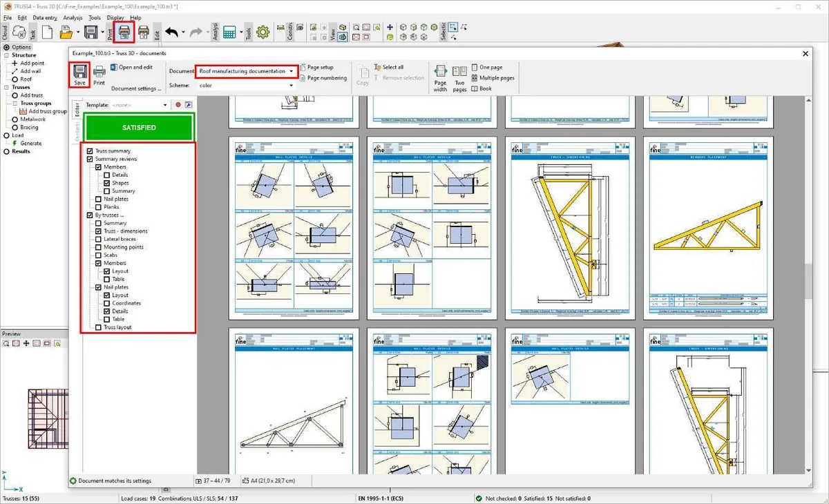
Task: Enable the Lateral braces checkbox
Action: [98, 239]
